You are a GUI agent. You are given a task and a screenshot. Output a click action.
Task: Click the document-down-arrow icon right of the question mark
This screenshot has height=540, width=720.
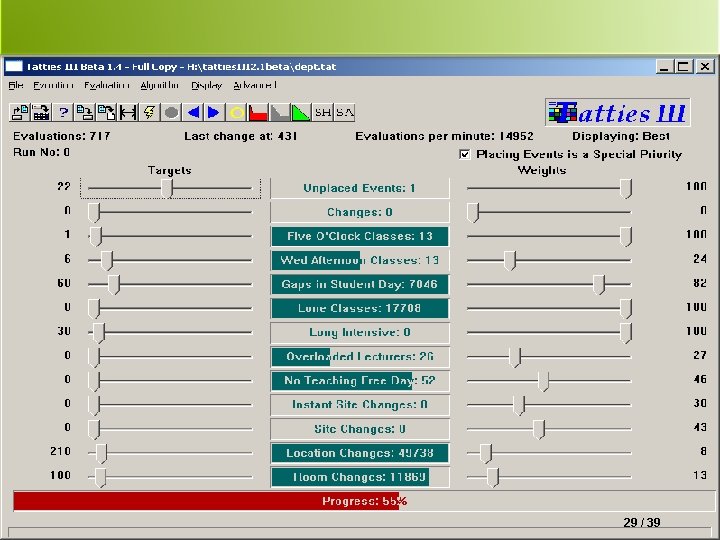tap(84, 112)
